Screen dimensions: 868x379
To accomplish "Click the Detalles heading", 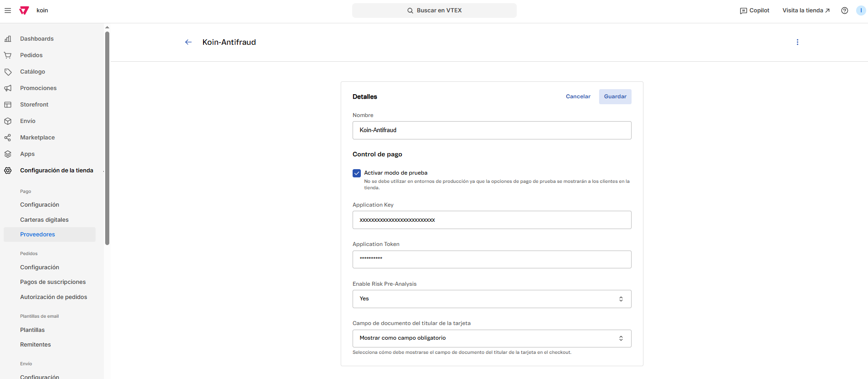I will [365, 97].
